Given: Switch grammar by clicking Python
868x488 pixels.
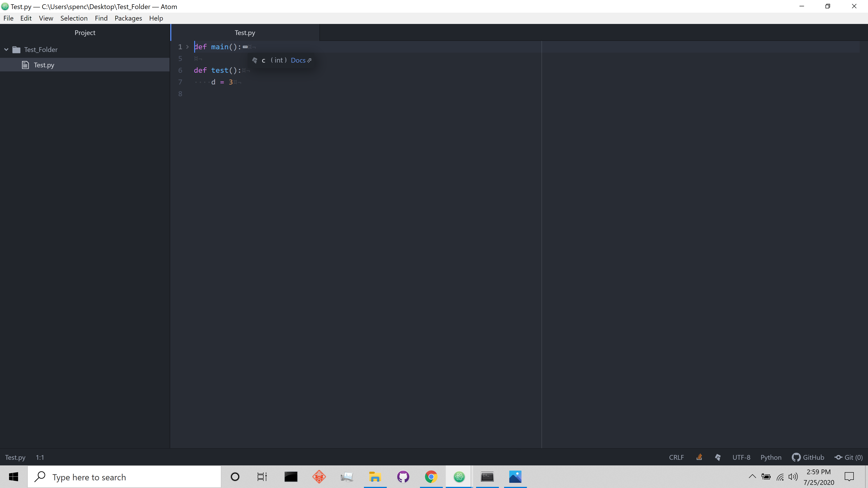Looking at the screenshot, I should tap(771, 457).
